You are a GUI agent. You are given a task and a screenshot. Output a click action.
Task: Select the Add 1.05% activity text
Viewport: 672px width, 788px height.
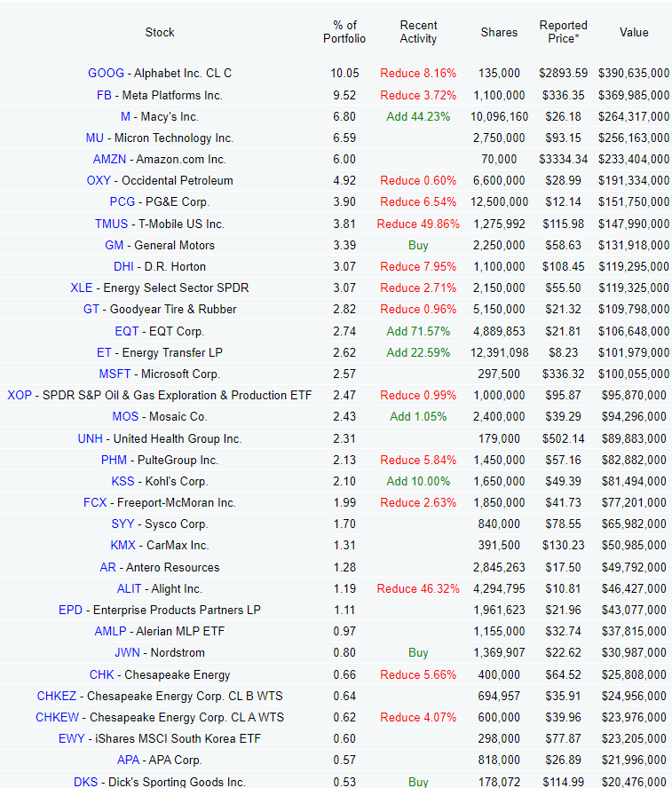tap(418, 417)
